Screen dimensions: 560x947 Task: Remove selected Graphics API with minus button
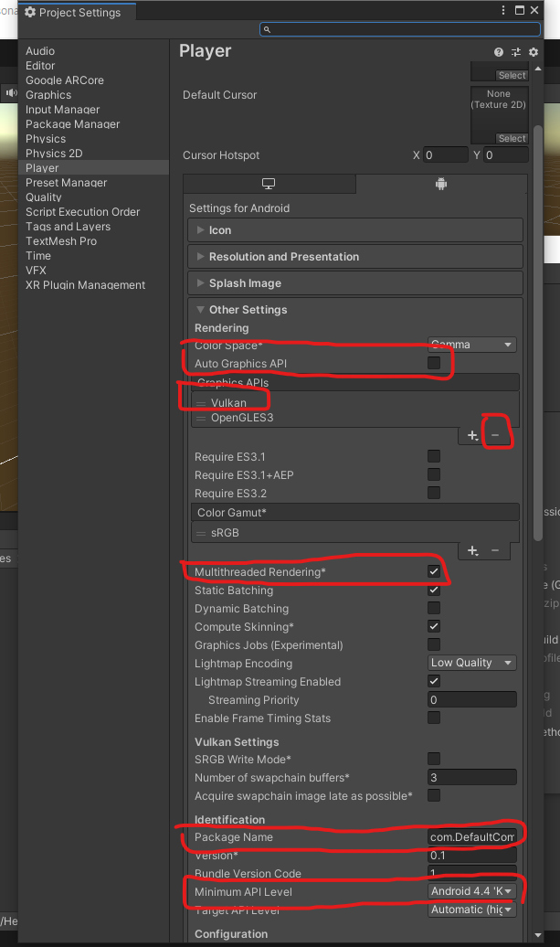point(495,435)
